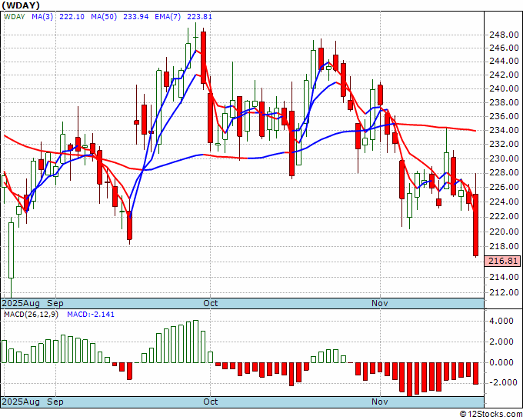Click the red 216.81 current price tag
The width and height of the screenshot is (523, 420).
(x=504, y=262)
